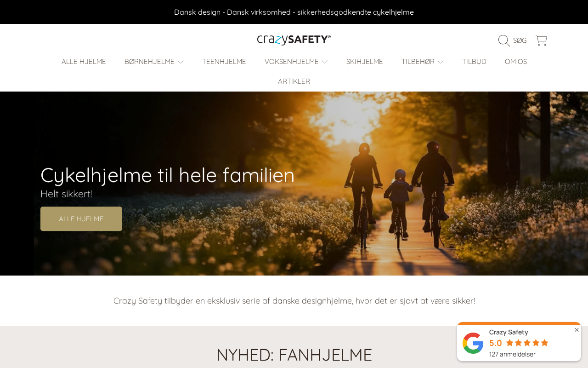
Task: Click the Crazy Safety logo
Action: (x=294, y=40)
